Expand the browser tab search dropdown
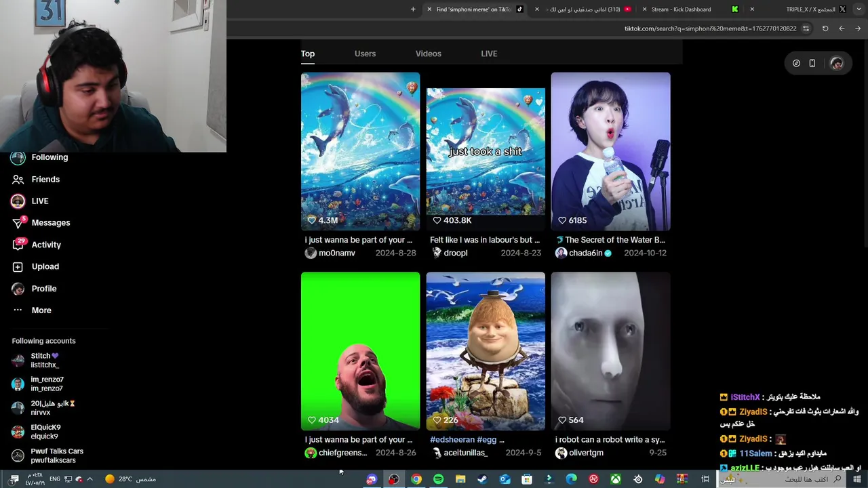Screen dimensions: 868x488 point(858,9)
